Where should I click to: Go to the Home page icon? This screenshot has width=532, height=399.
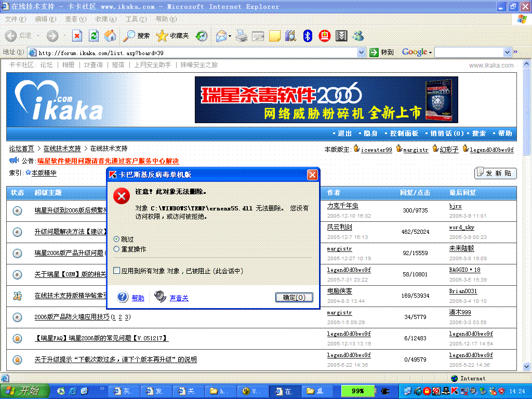click(110, 36)
